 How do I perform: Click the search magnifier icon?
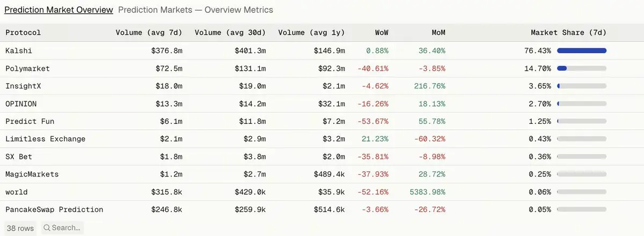click(x=47, y=228)
